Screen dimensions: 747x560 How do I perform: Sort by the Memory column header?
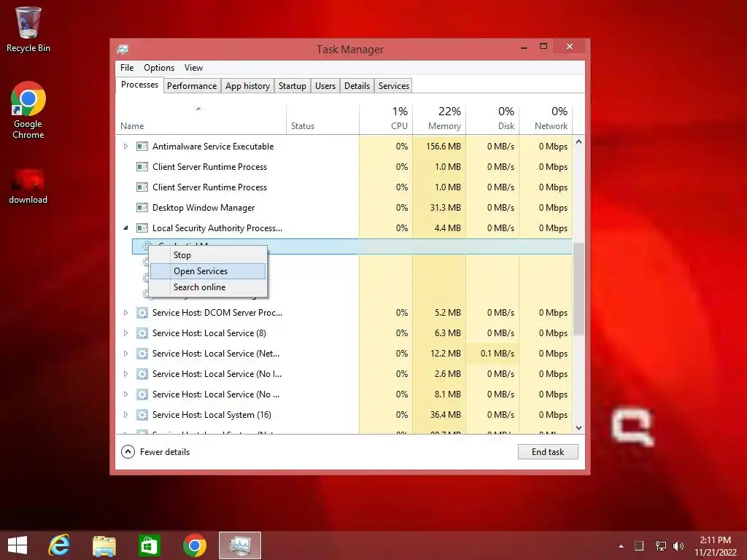[439, 119]
